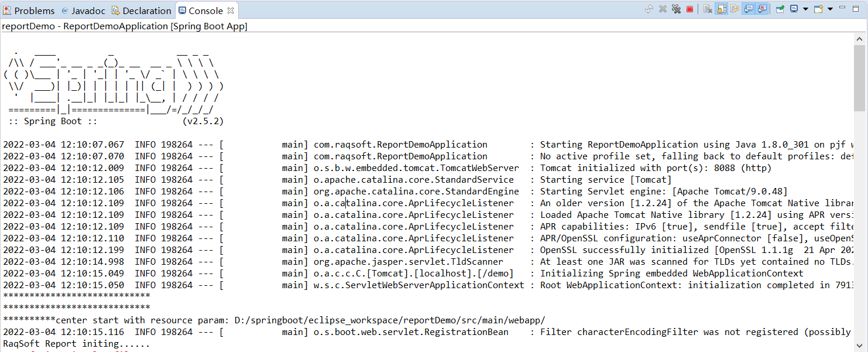
Task: Switch to the Declaration tab
Action: click(x=141, y=11)
